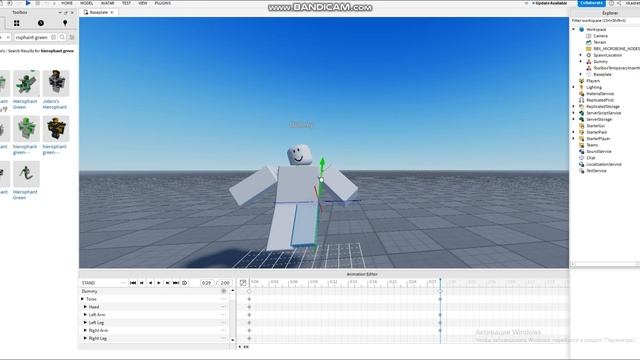Click the Players icon in Explorer
This screenshot has height=360, width=640.
(582, 81)
